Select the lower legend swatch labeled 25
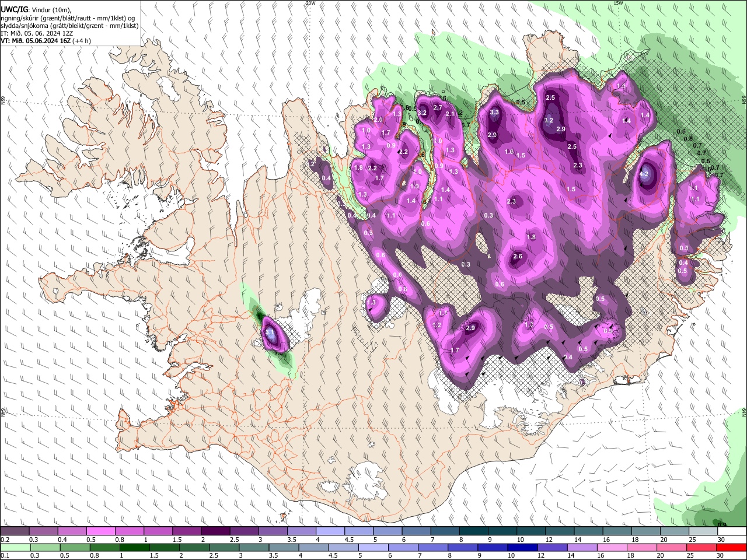The width and height of the screenshot is (747, 560). click(x=702, y=547)
